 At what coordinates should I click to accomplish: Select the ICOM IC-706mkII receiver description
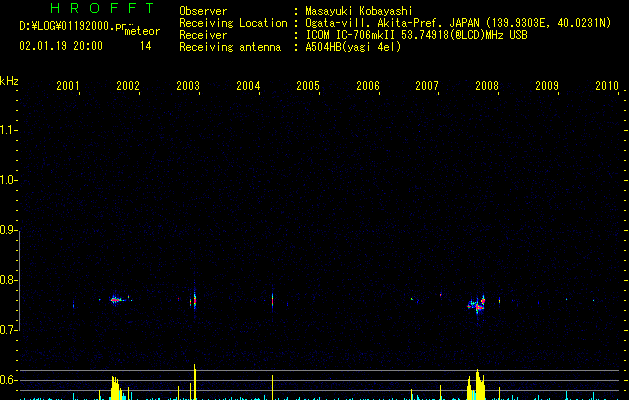coord(416,35)
